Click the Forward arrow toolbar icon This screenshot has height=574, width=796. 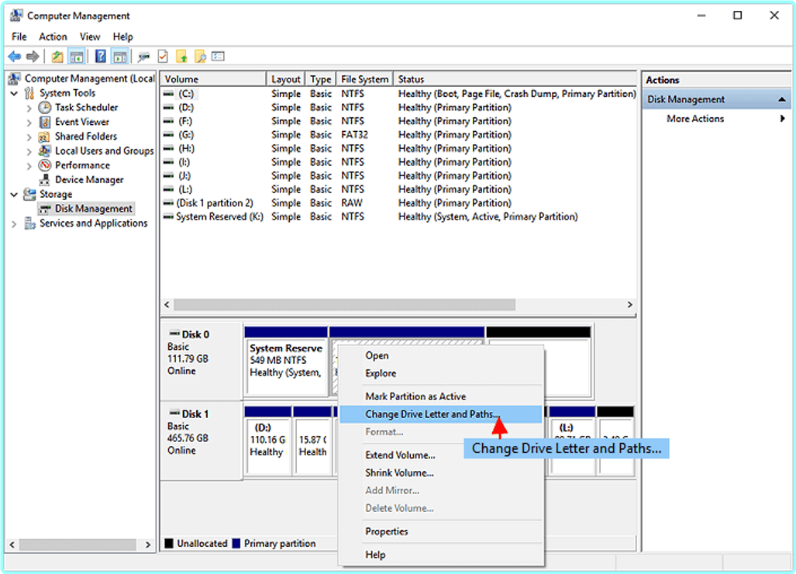pyautogui.click(x=33, y=57)
